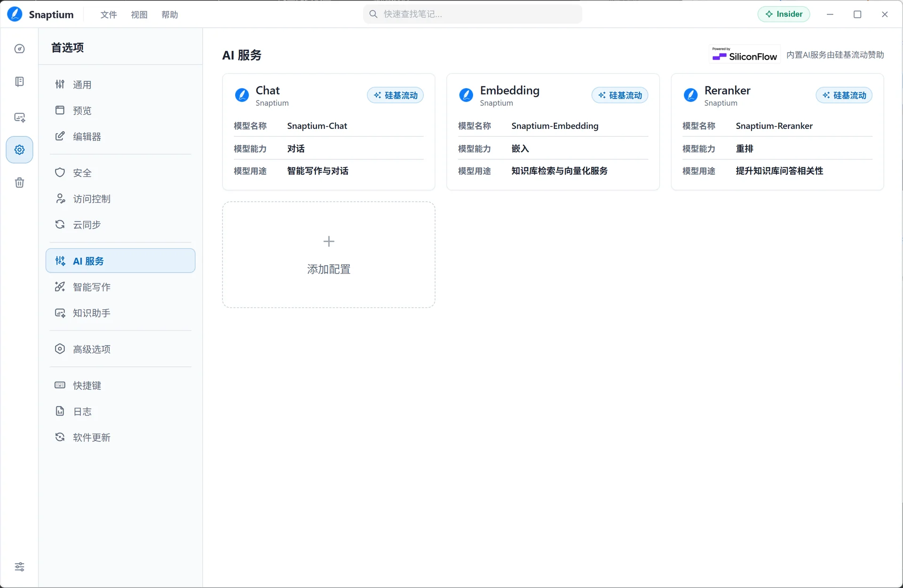This screenshot has height=588, width=903.
Task: Click the Snaptium-Chat model name value
Action: coord(317,126)
